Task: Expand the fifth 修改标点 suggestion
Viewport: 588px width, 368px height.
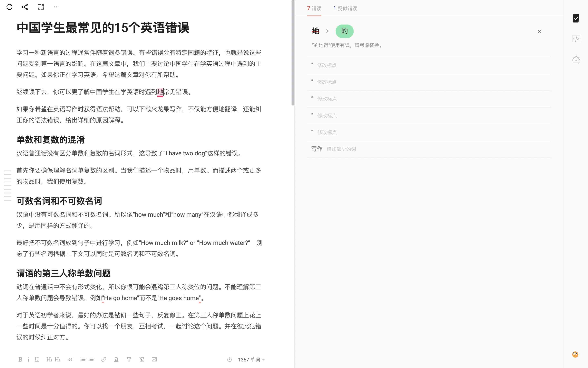Action: point(429,132)
